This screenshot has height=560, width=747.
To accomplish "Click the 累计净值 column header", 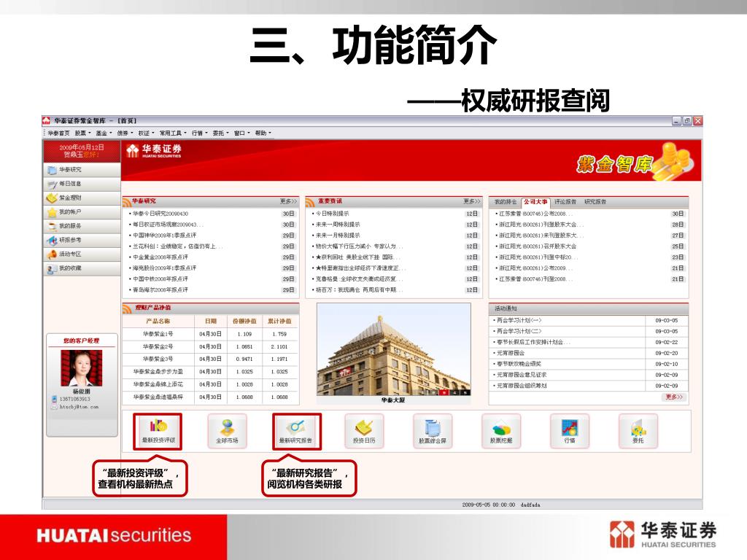I will pyautogui.click(x=279, y=322).
